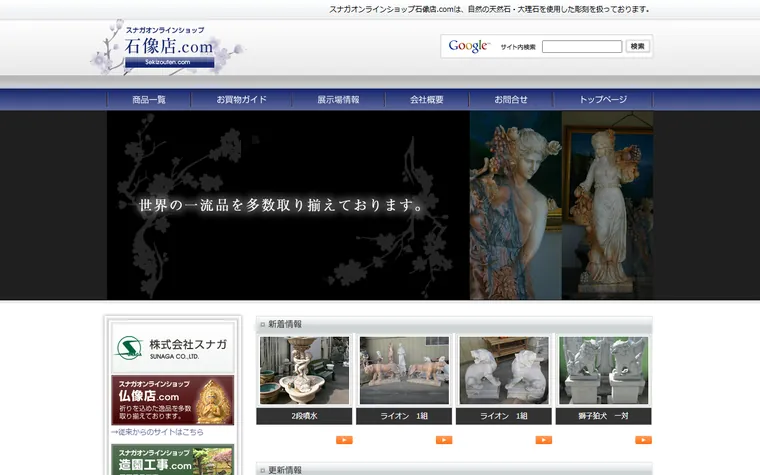Click the 2段噴水 caption label
760x475 pixels.
click(x=304, y=416)
